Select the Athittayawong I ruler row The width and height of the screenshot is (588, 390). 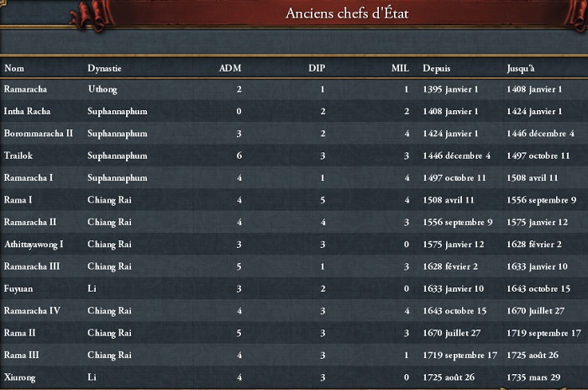pos(294,244)
